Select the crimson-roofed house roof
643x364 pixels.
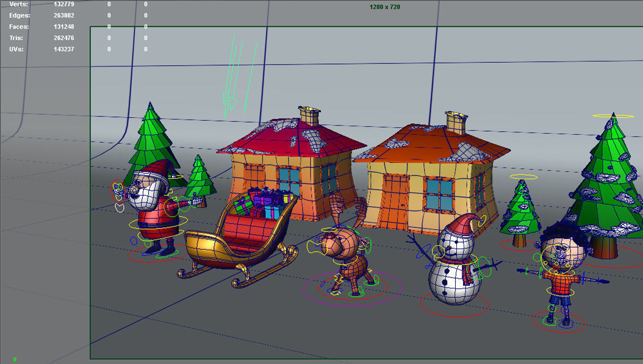tap(292, 138)
